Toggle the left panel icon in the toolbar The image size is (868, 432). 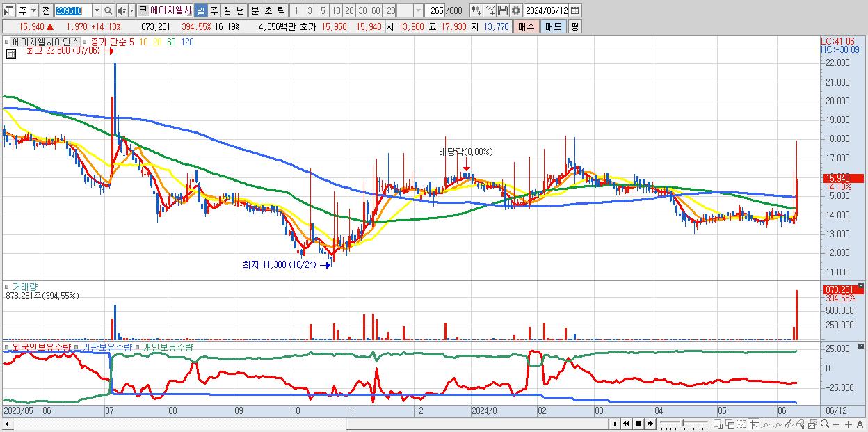click(x=8, y=10)
